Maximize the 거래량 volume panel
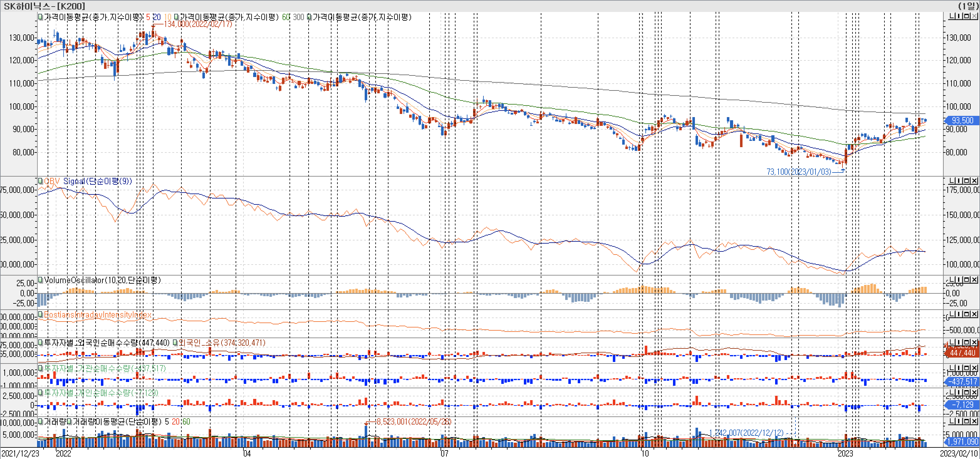Image resolution: width=980 pixels, height=459 pixels. point(967,421)
